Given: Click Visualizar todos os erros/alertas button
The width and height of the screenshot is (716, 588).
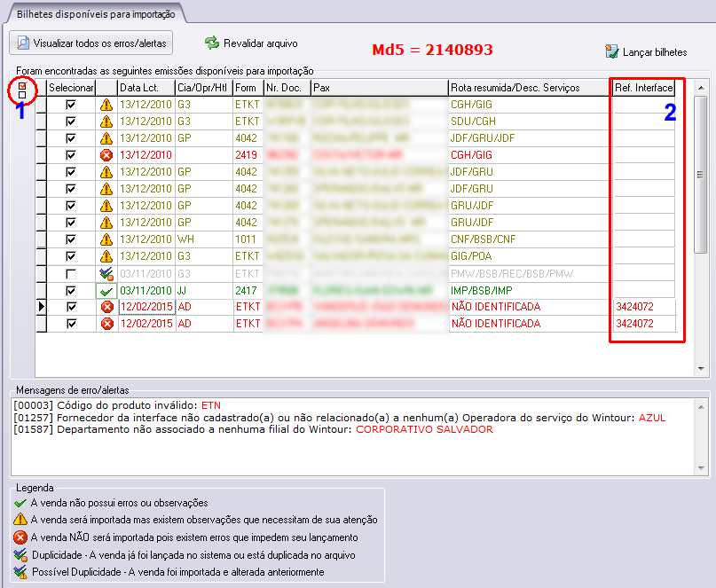Looking at the screenshot, I should 90,43.
